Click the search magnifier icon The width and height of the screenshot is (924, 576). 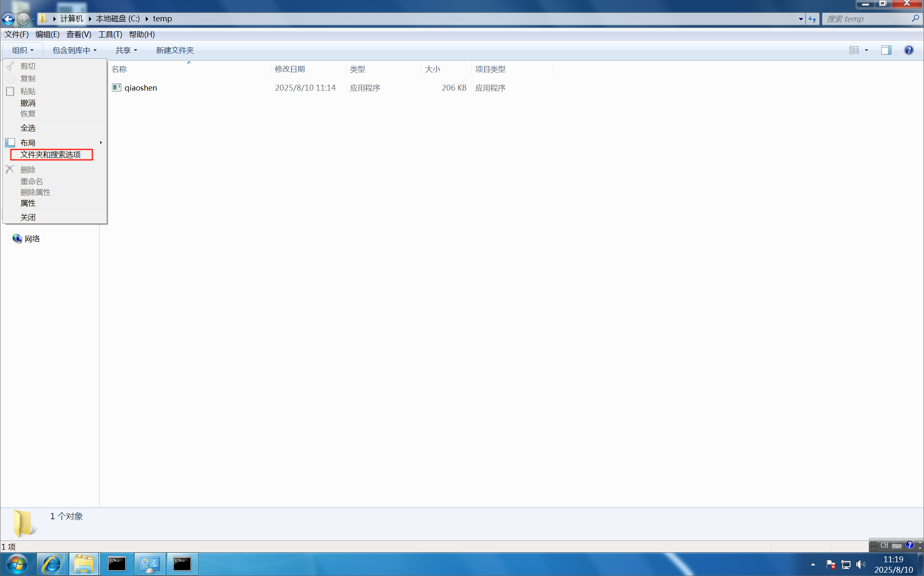915,19
